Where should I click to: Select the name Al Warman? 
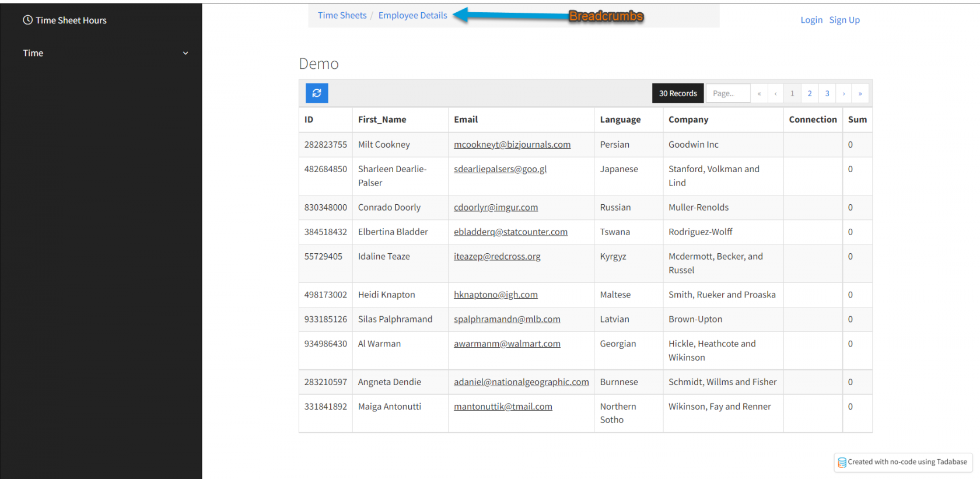[x=379, y=344]
